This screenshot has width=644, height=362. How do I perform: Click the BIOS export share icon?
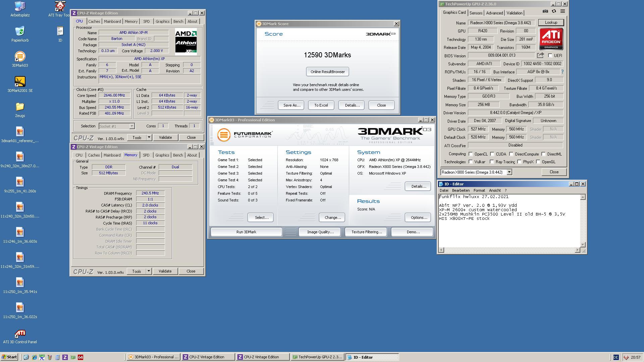coord(540,55)
